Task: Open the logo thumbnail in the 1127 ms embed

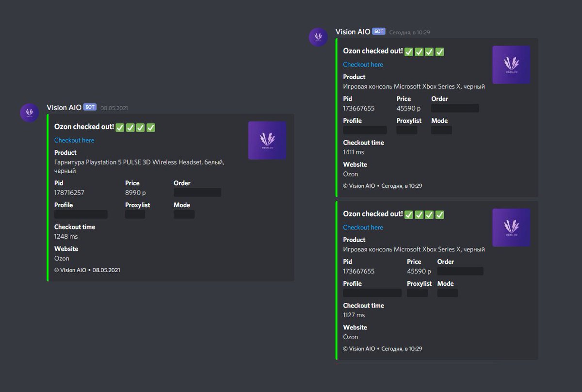Action: point(511,228)
